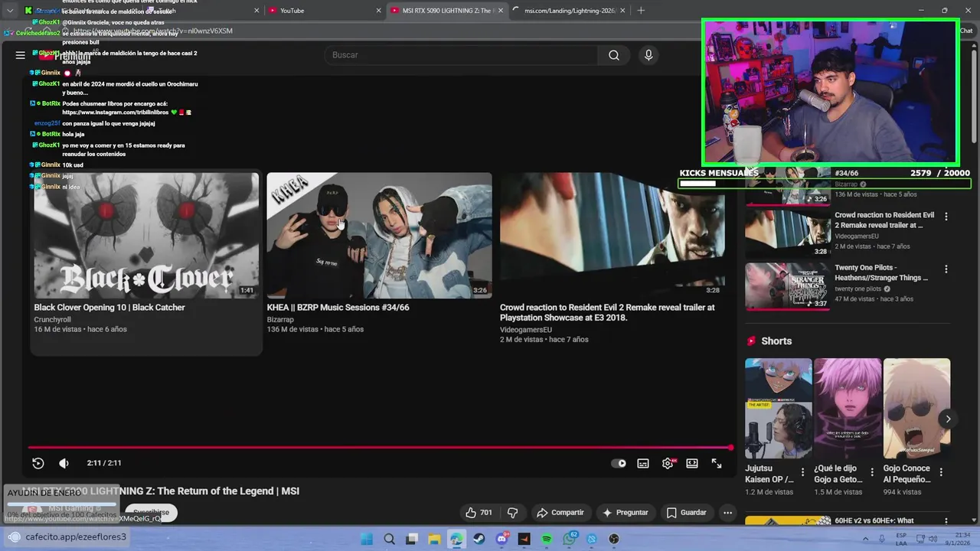Visit the Crunchyroll channel link
The height and width of the screenshot is (551, 980).
(52, 320)
